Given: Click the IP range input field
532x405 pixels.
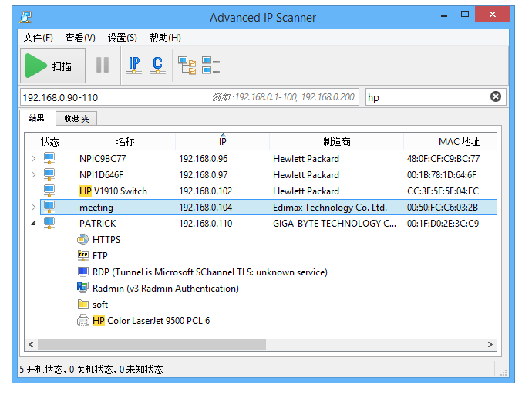Looking at the screenshot, I should [x=190, y=97].
